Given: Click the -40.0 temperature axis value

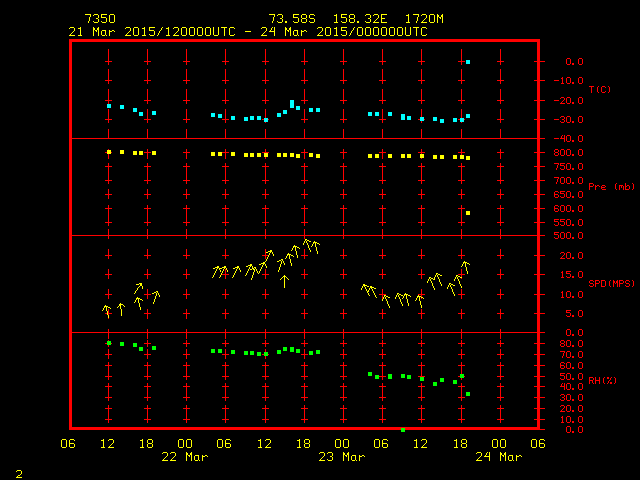Looking at the screenshot, I should pyautogui.click(x=567, y=139).
